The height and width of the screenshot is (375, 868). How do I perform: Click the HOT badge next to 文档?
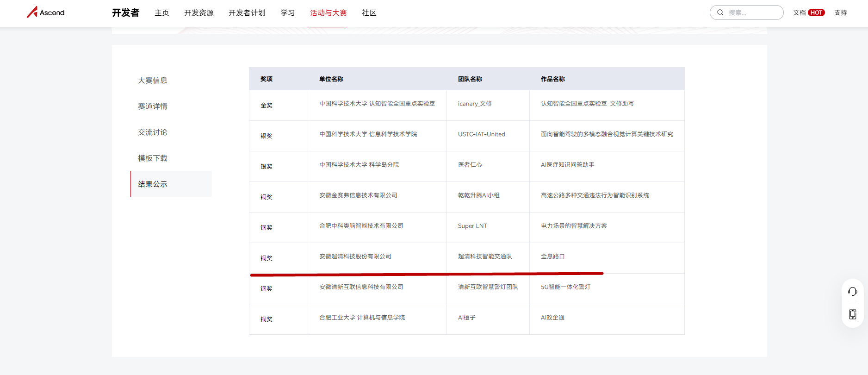click(x=817, y=12)
